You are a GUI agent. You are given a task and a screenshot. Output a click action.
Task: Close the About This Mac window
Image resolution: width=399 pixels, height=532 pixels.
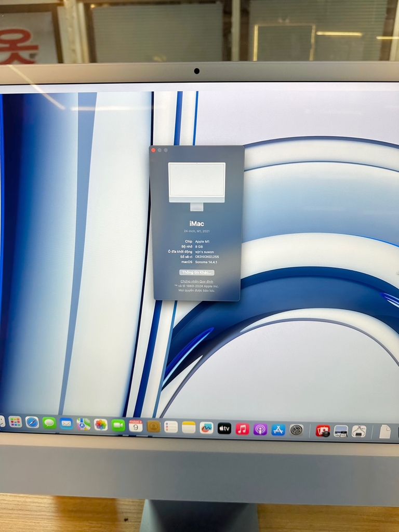click(153, 150)
